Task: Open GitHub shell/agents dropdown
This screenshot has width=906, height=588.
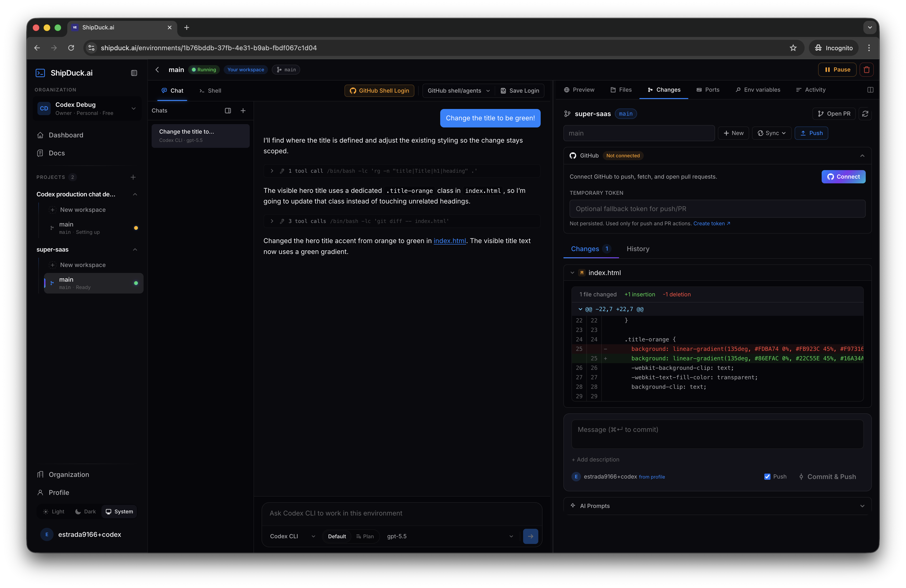Action: click(459, 90)
